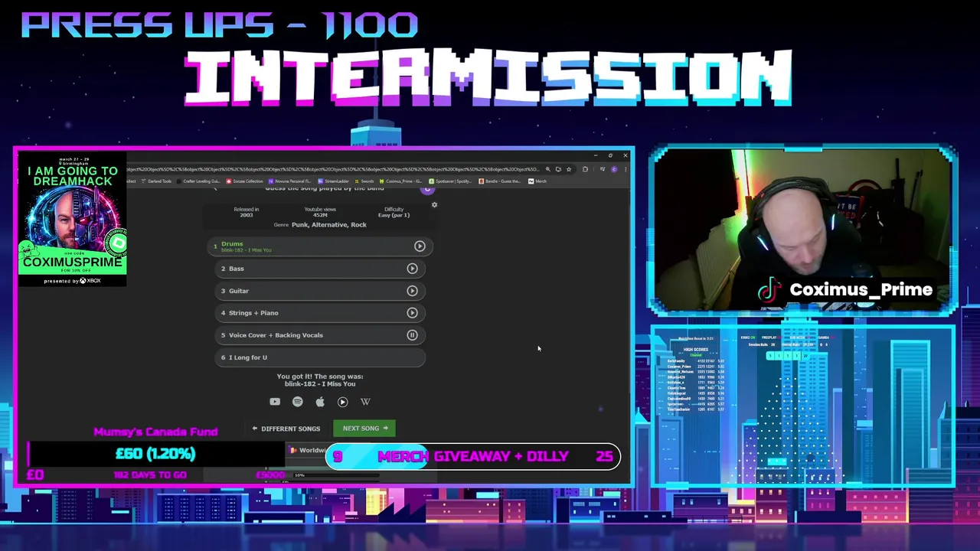Click the browser address bar URL
The height and width of the screenshot is (551, 980).
pyautogui.click(x=333, y=169)
